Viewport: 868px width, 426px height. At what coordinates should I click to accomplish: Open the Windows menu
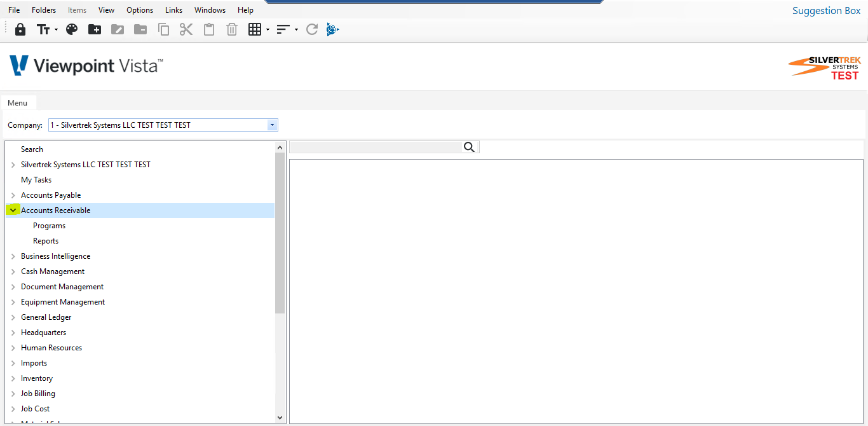(x=210, y=10)
